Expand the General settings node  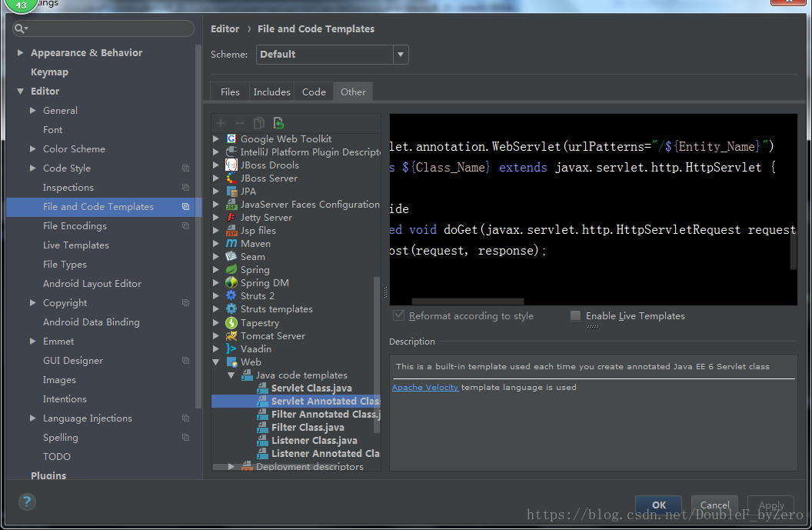(x=32, y=110)
